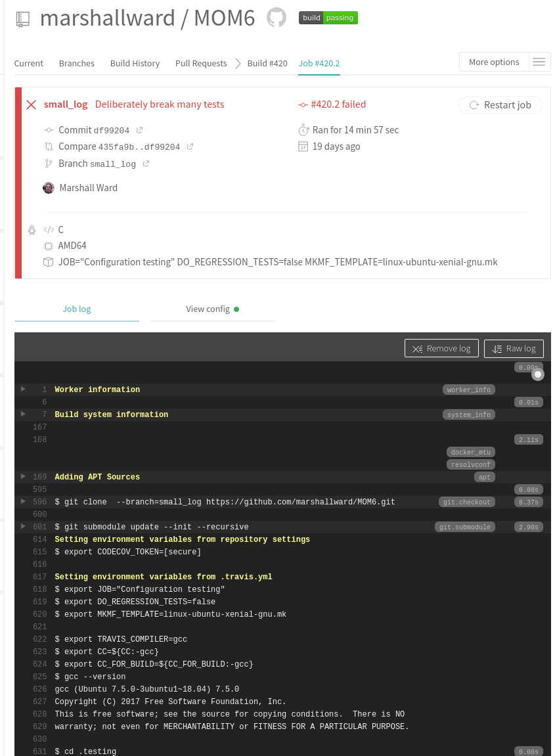Image resolution: width=555 pixels, height=756 pixels.
Task: Unfold the git clone log line
Action: coord(24,502)
